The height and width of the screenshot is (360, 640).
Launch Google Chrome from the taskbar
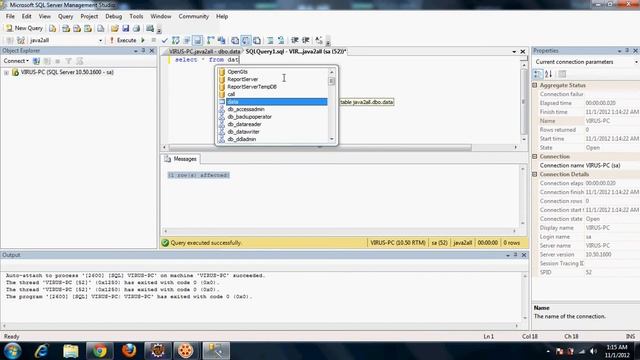click(99, 351)
